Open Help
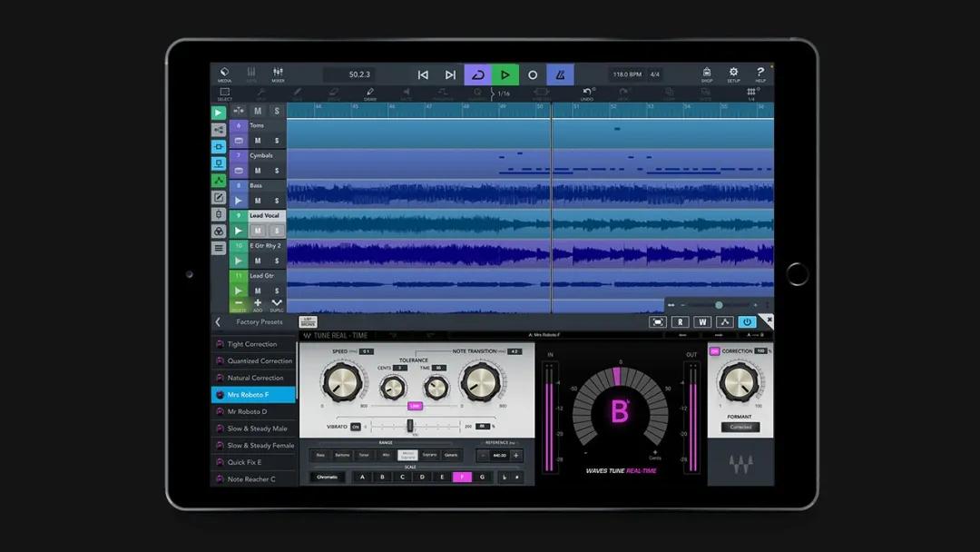Screen dimensions: 980x552 point(760,74)
